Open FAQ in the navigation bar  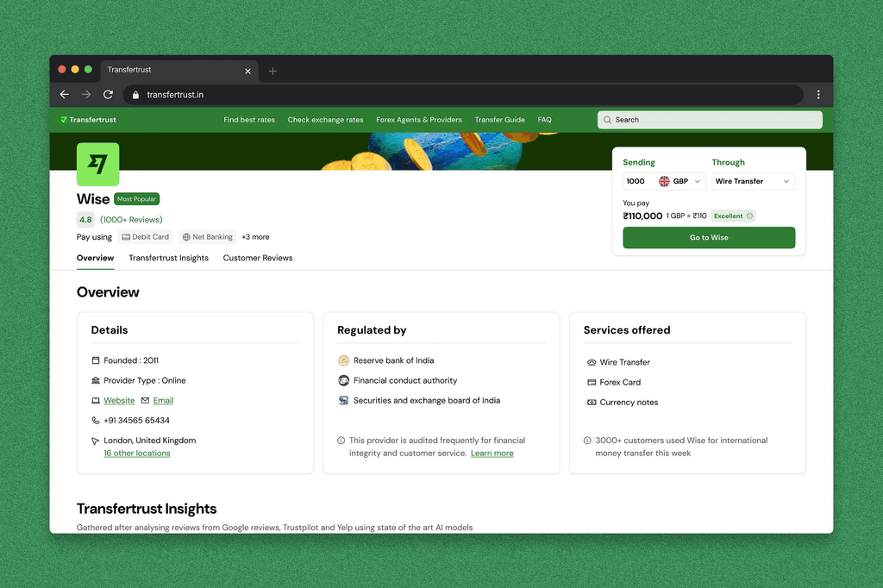coord(545,120)
